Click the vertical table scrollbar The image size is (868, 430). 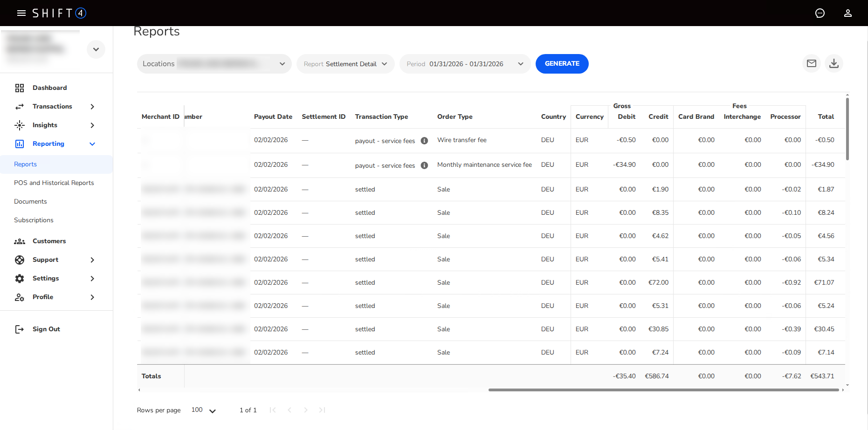point(847,129)
